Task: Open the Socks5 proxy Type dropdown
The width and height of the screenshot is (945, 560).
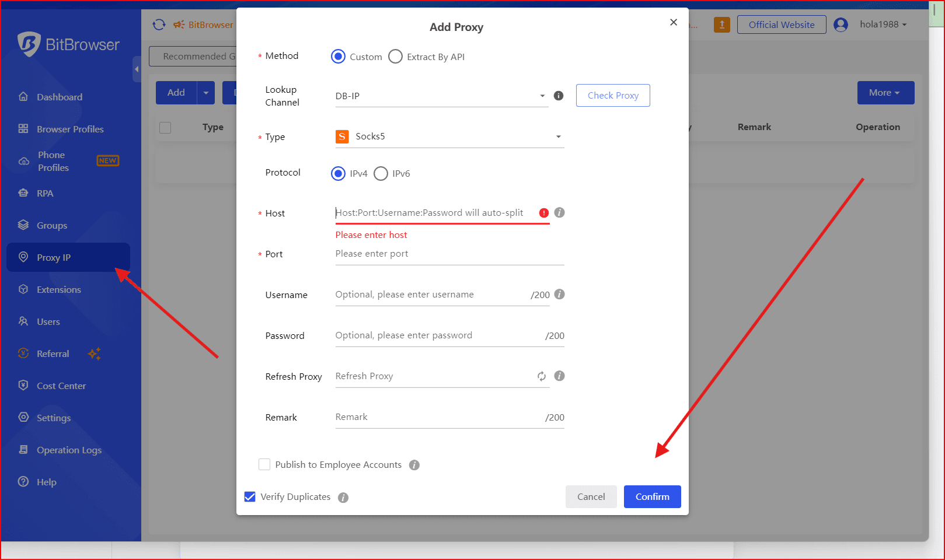Action: (x=559, y=136)
